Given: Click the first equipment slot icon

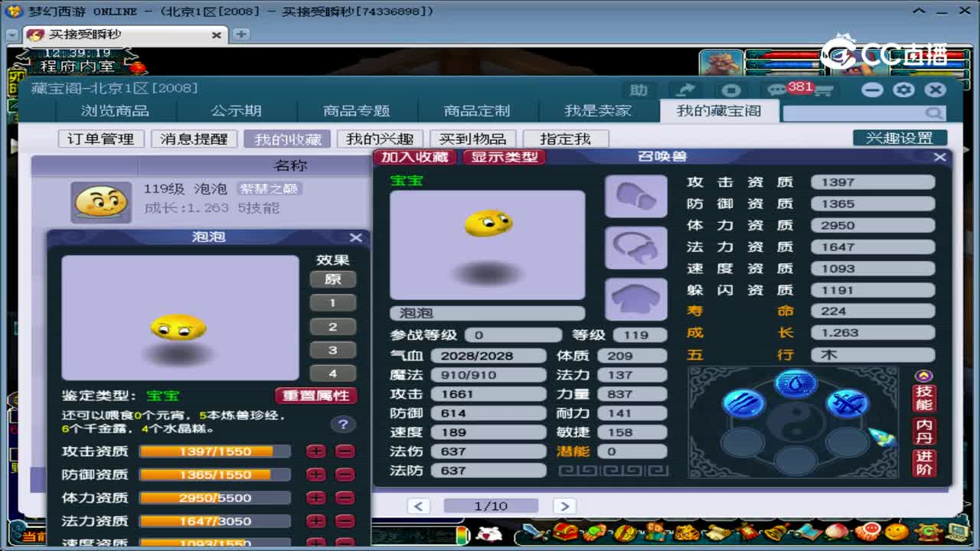Looking at the screenshot, I should click(636, 197).
